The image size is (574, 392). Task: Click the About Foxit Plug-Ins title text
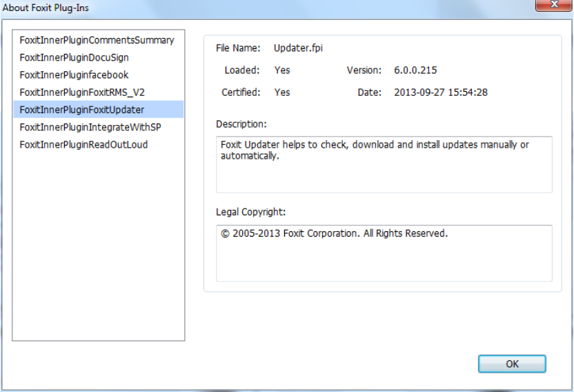tap(46, 8)
